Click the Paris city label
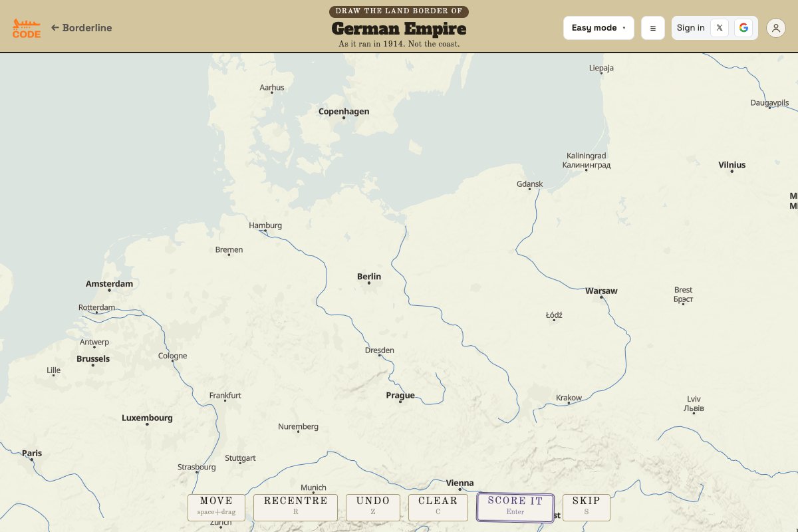 [x=32, y=454]
